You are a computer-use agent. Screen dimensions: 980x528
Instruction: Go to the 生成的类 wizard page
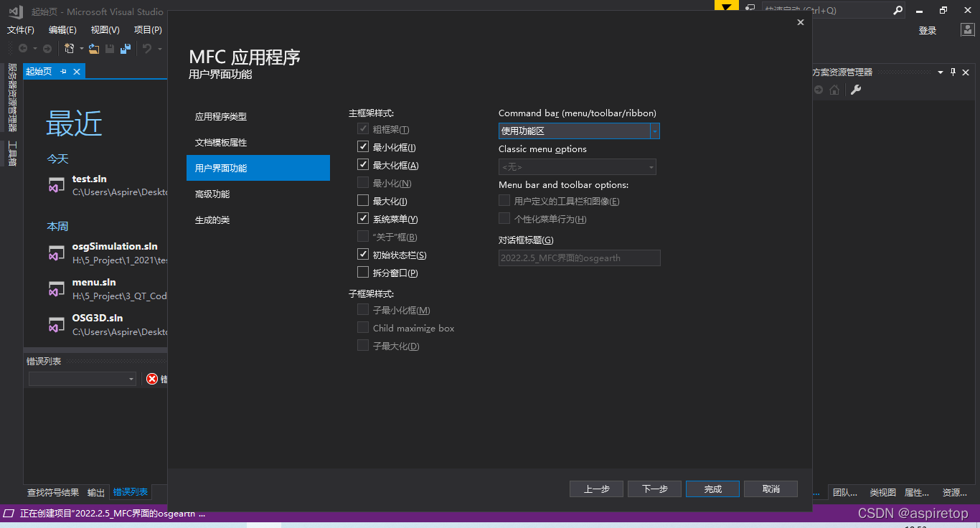258,220
